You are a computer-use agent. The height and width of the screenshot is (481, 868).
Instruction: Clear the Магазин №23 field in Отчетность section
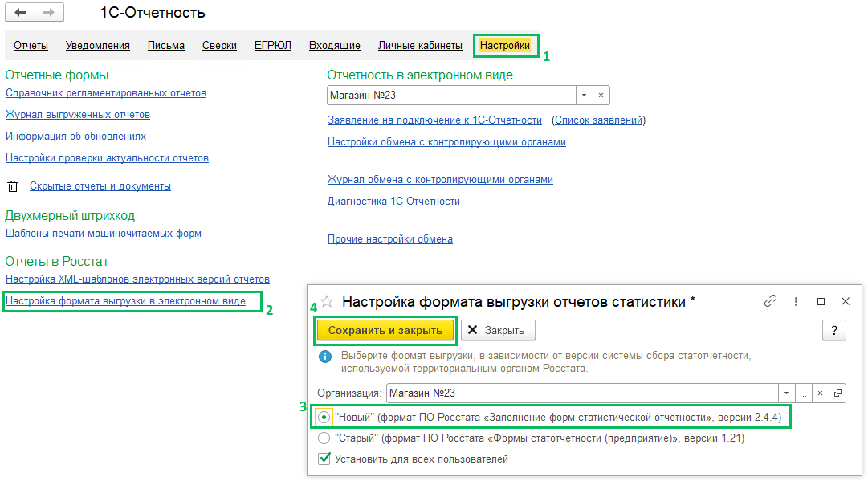pos(601,96)
